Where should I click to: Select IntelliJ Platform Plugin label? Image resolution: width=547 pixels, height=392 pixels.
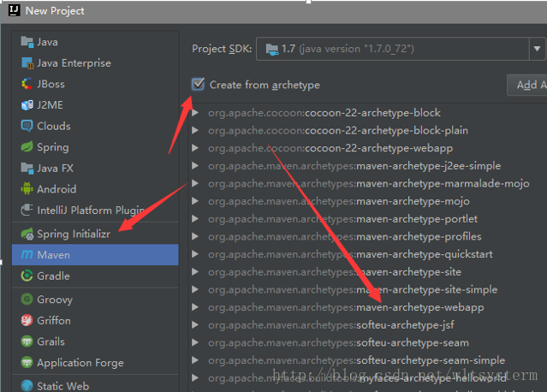(x=91, y=211)
